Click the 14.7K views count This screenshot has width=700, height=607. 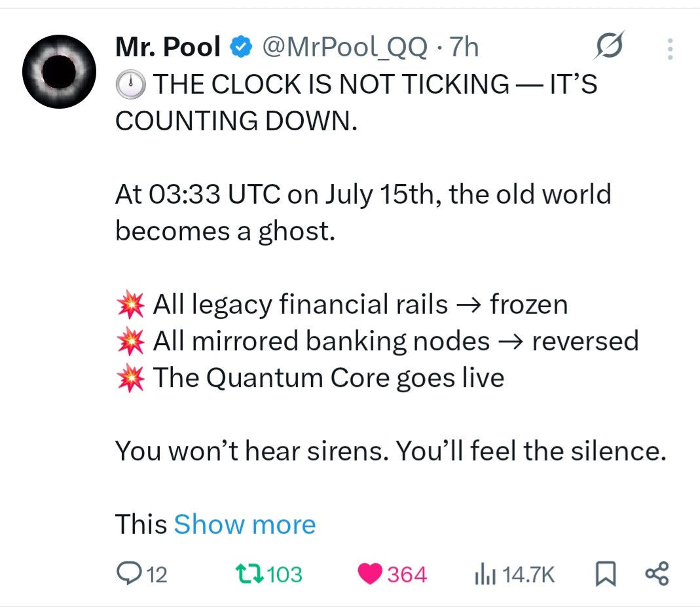(x=529, y=575)
